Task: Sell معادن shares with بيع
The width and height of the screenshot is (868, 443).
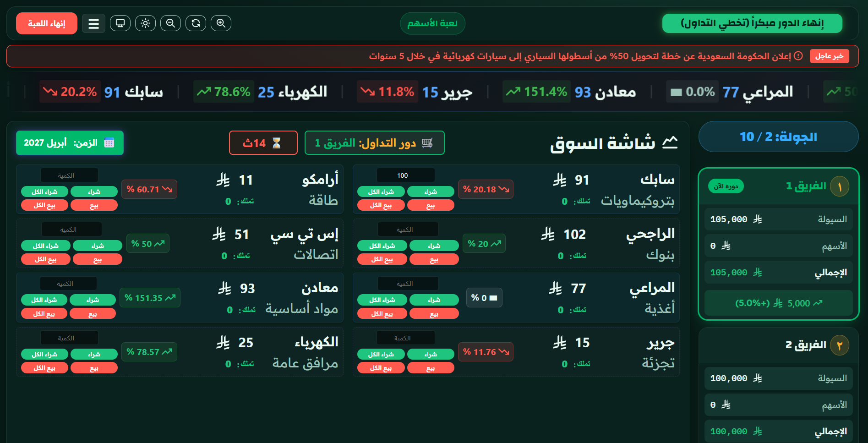Action: 93,313
